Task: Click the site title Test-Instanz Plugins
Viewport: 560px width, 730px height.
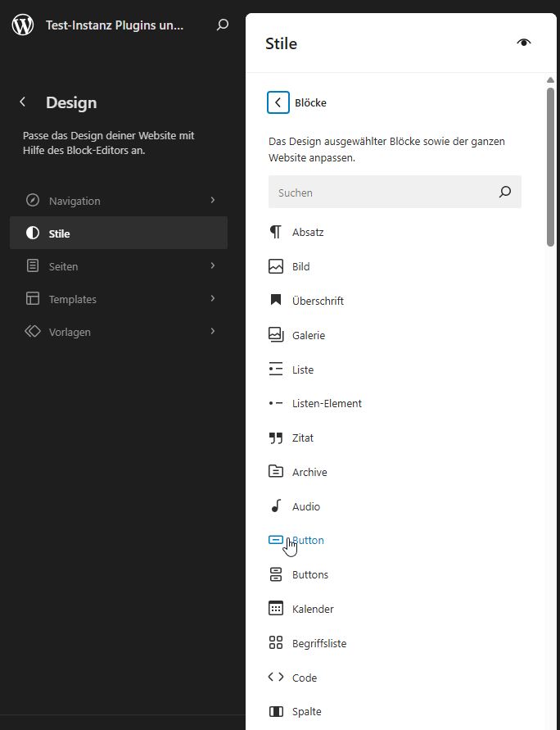Action: [x=115, y=25]
